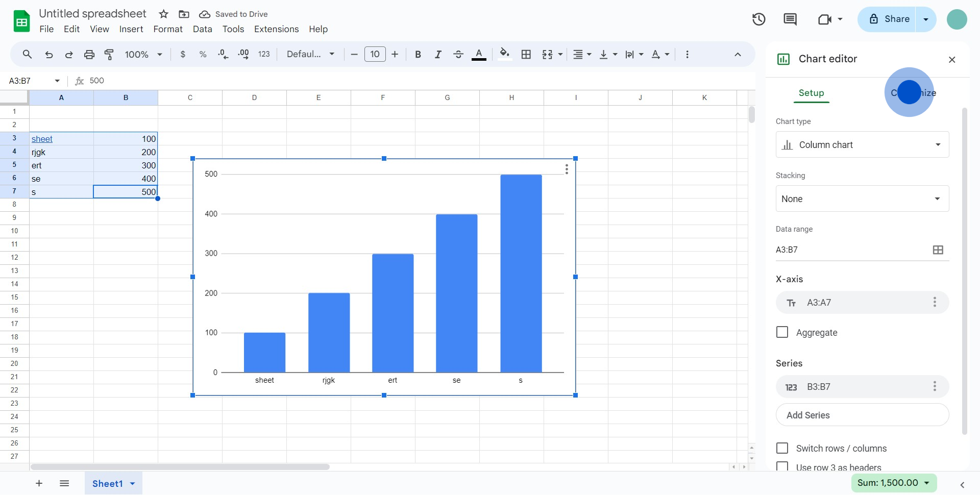Toggle bold formatting
The image size is (980, 495).
point(418,54)
